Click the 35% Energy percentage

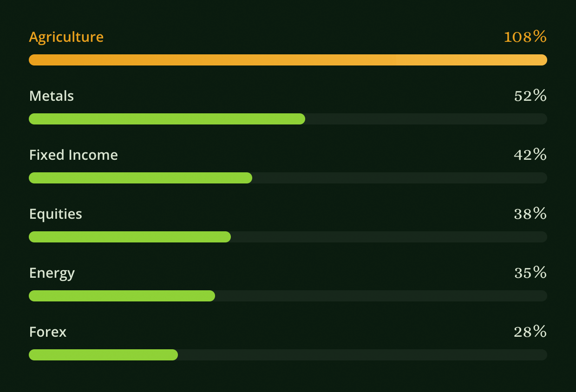coord(530,273)
